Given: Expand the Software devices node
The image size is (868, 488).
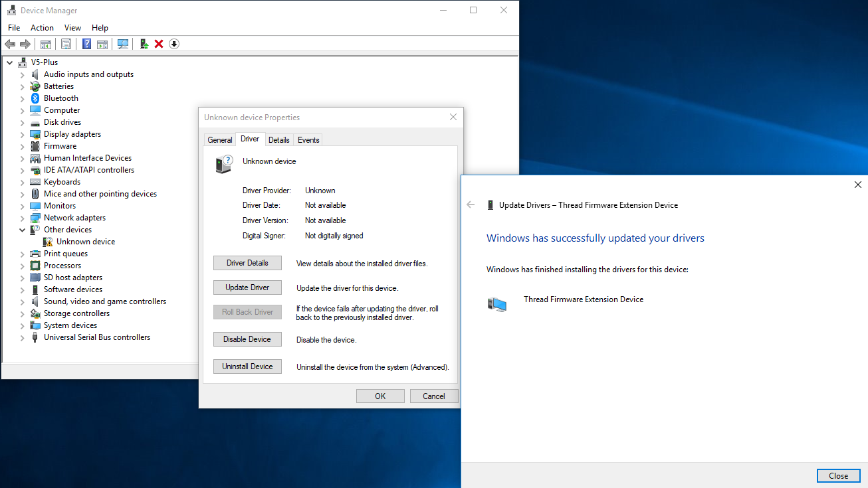Looking at the screenshot, I should point(22,289).
